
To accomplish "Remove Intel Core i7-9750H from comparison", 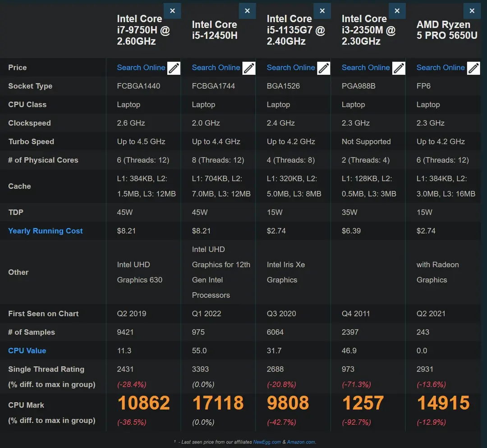I will (x=172, y=10).
